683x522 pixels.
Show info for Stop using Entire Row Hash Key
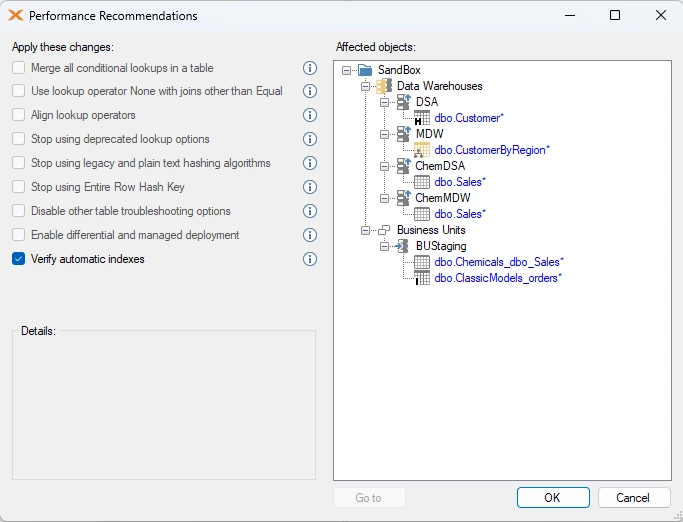coord(310,187)
